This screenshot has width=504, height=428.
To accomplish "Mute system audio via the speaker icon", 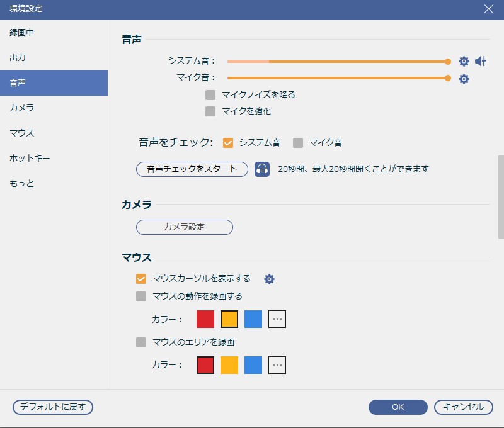I will [480, 62].
